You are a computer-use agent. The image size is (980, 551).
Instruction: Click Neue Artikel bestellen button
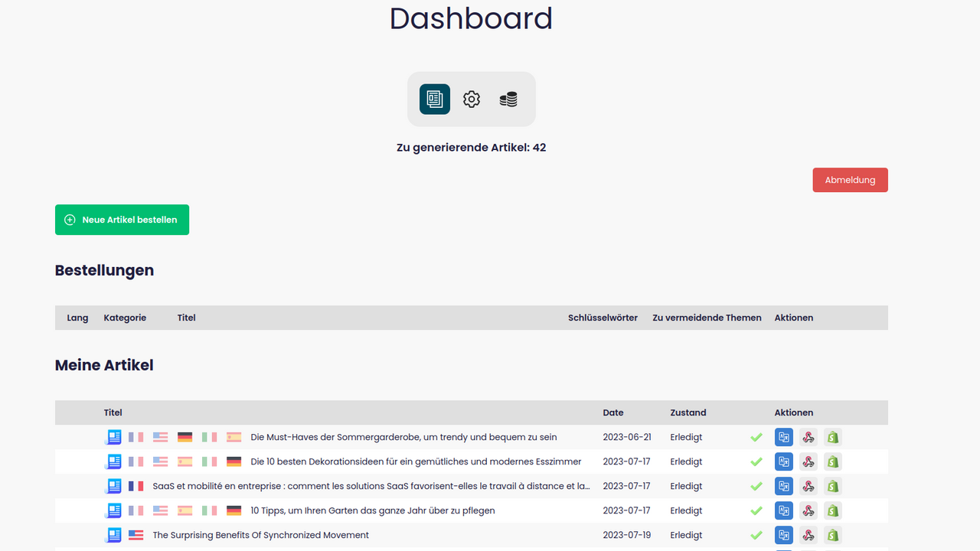tap(122, 220)
